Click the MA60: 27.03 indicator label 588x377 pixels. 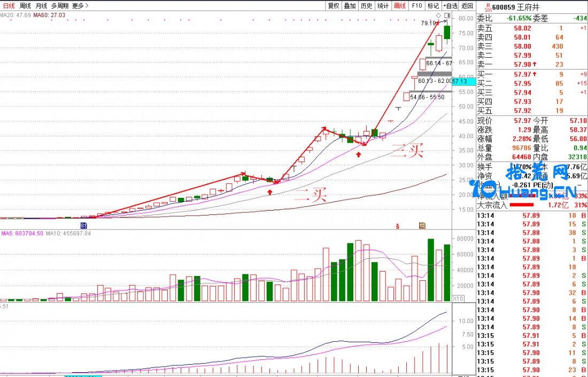(x=49, y=16)
